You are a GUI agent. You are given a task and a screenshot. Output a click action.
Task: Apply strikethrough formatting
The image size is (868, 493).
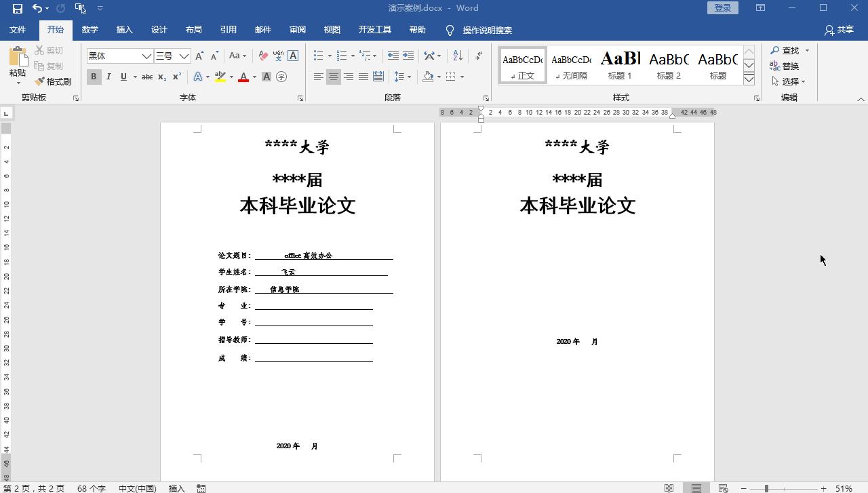147,77
